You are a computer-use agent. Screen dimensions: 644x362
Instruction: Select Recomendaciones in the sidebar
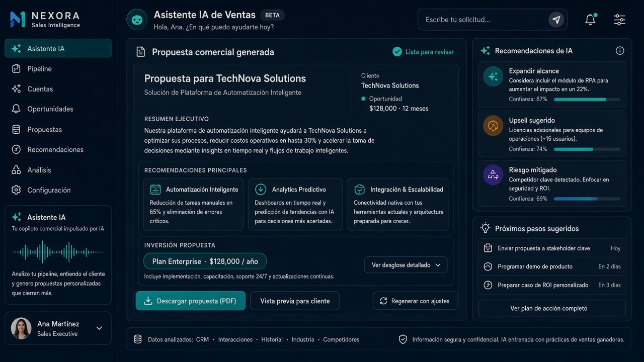58,150
